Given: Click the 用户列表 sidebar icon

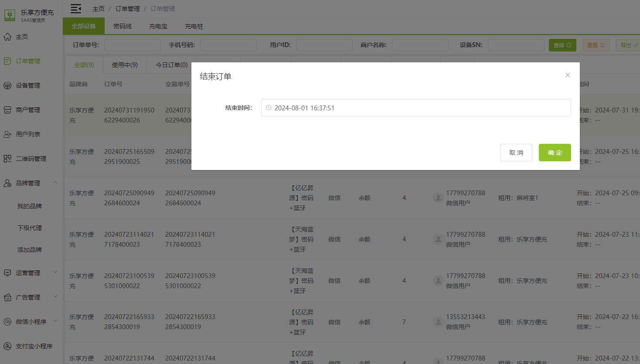Looking at the screenshot, I should 7,134.
